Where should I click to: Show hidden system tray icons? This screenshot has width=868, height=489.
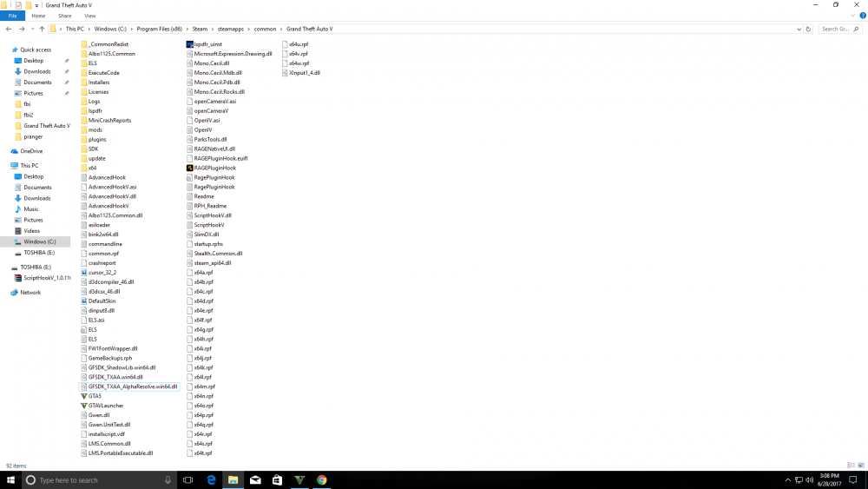click(x=788, y=480)
